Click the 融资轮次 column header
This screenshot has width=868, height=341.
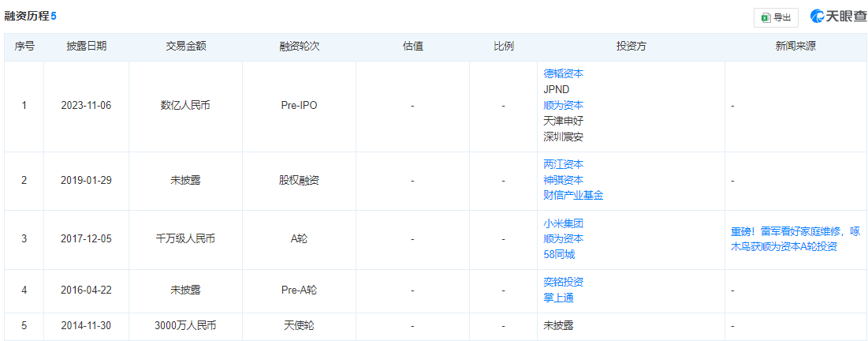click(x=299, y=47)
